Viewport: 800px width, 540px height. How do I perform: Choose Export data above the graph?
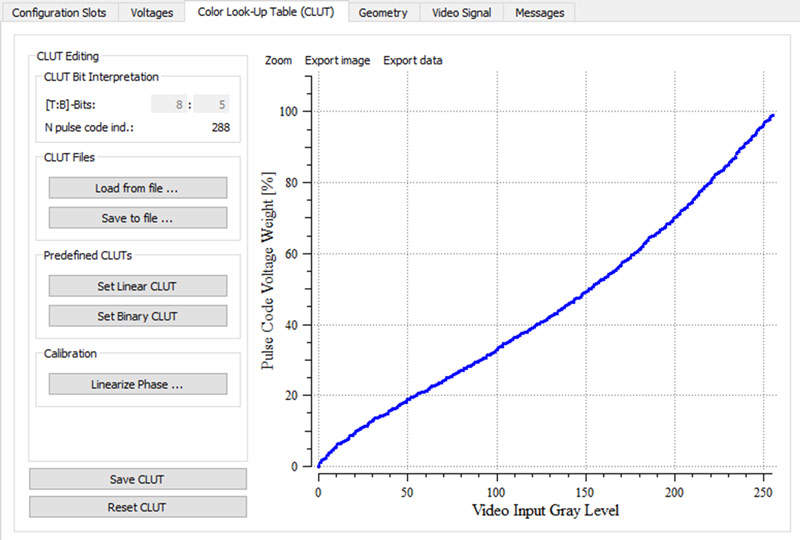coord(413,60)
